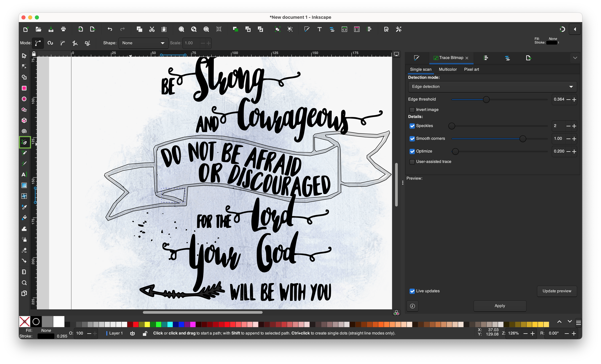
Task: Switch to the Multicolor tab
Action: tap(448, 70)
